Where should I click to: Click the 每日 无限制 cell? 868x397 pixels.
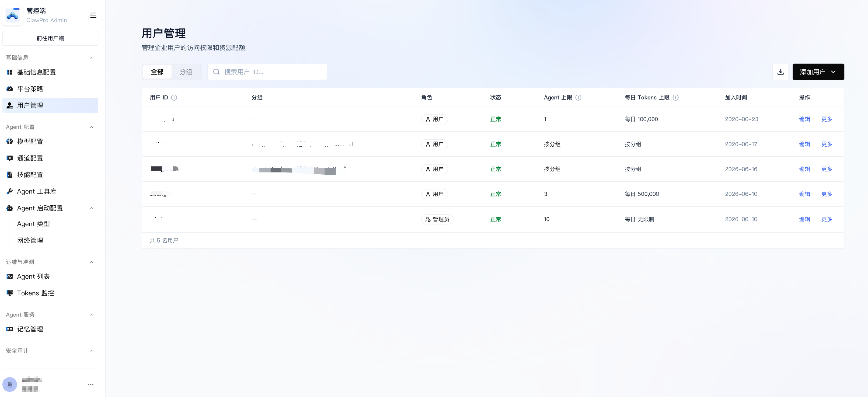pos(639,219)
